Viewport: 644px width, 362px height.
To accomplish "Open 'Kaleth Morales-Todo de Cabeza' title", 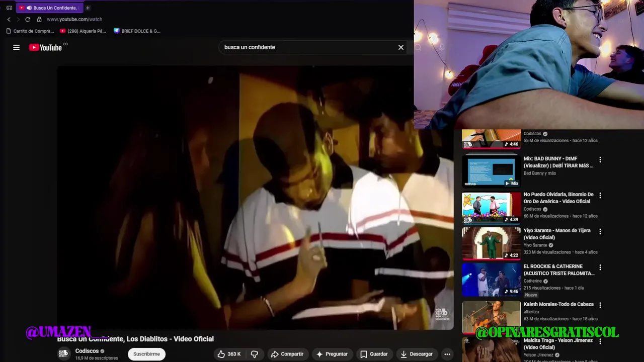I will [x=558, y=304].
